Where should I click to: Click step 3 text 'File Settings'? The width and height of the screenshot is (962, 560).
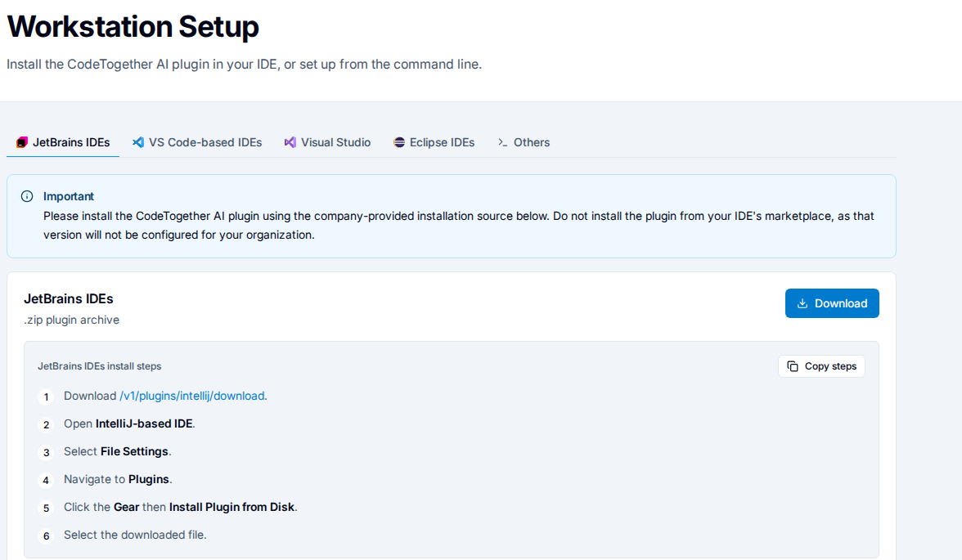click(134, 451)
